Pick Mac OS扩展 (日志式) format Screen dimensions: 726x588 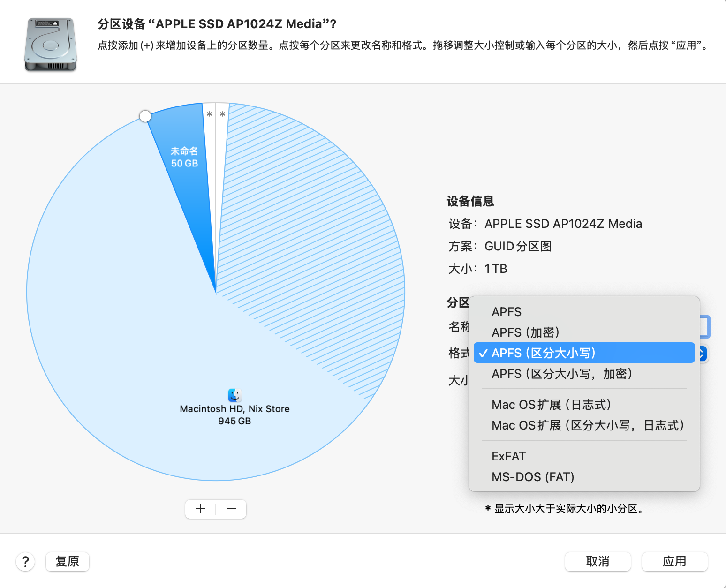[551, 405]
